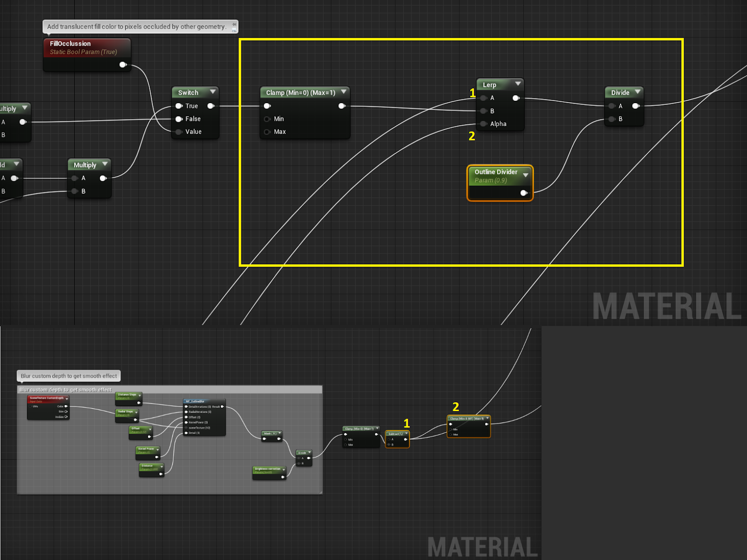Viewport: 747px width, 560px height.
Task: Click the output pin of Outline Divider parameter
Action: (x=524, y=192)
